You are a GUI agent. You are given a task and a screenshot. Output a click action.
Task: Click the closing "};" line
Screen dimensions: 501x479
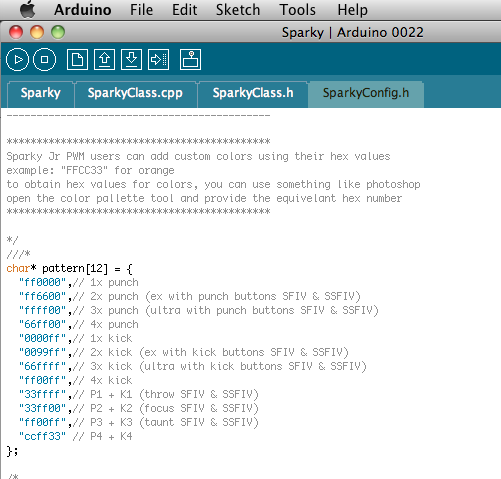click(12, 451)
